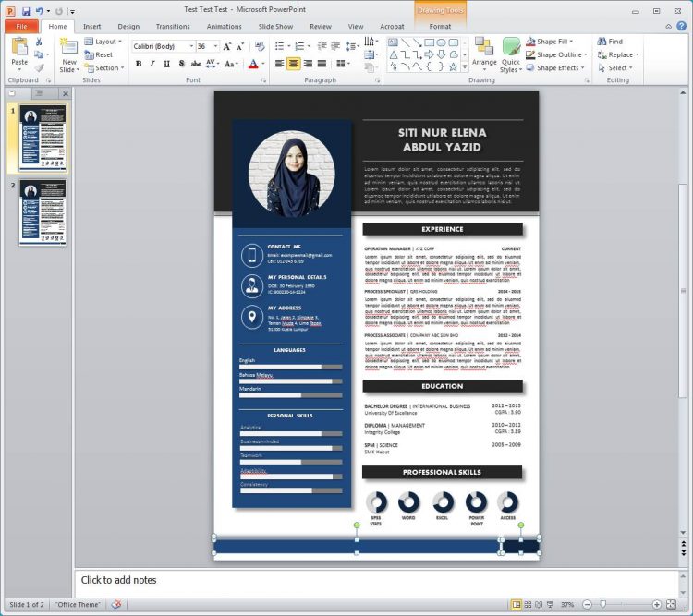
Task: Select the second slide thumbnail
Action: click(x=43, y=211)
